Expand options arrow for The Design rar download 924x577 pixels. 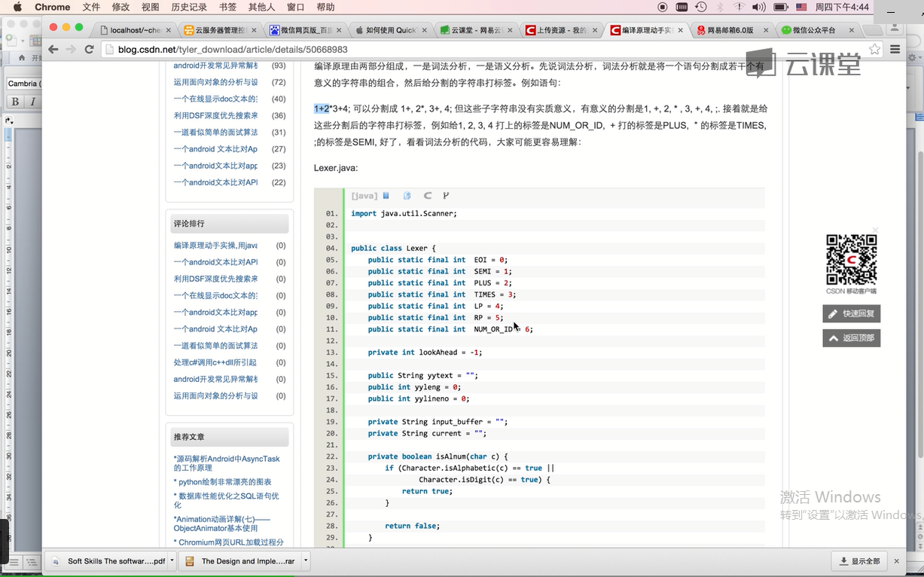[306, 561]
